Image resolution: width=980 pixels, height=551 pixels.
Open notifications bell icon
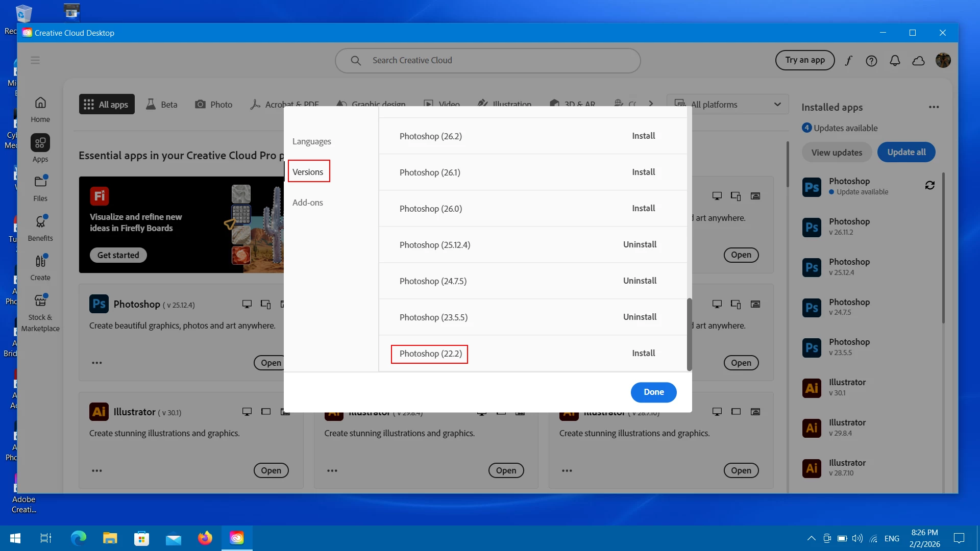[895, 61]
